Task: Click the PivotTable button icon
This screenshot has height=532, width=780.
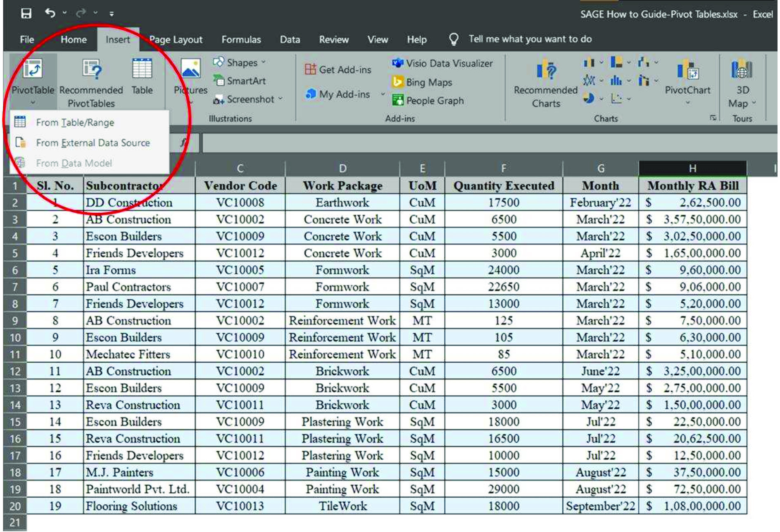Action: coord(33,69)
